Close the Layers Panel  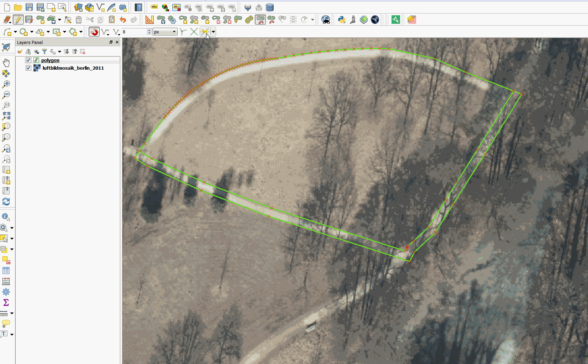pyautogui.click(x=117, y=42)
